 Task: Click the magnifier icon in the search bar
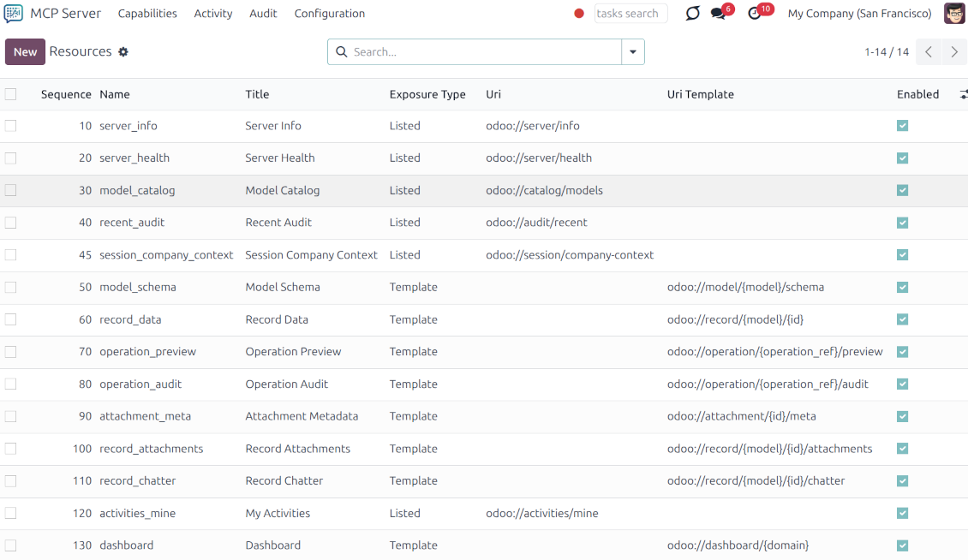click(x=342, y=51)
